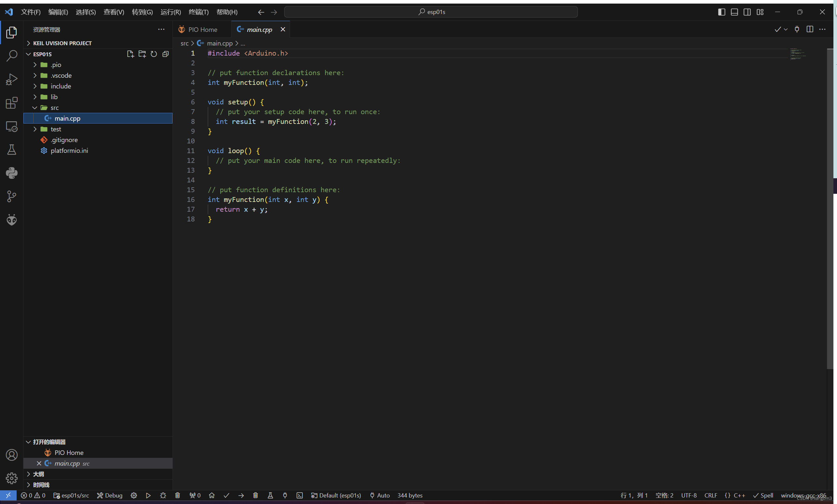Open the Source Control view
Image resolution: width=837 pixels, height=504 pixels.
click(x=11, y=196)
